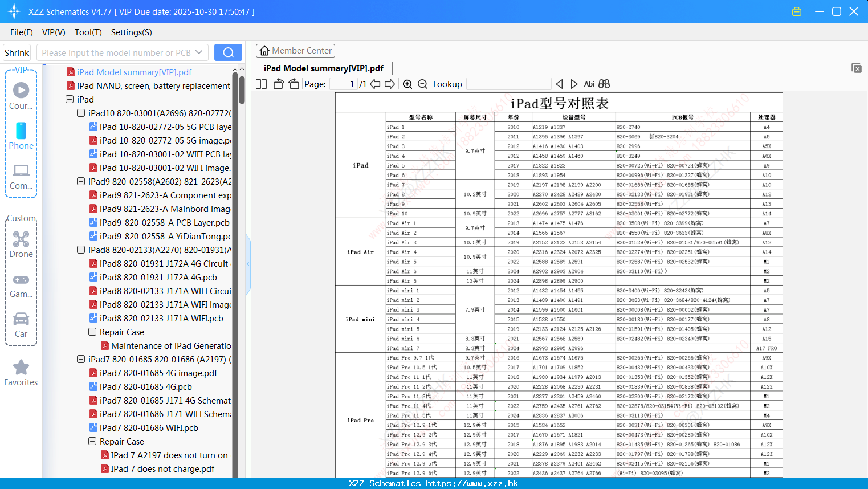
Task: Toggle the Abi whole-word match icon
Action: 589,84
